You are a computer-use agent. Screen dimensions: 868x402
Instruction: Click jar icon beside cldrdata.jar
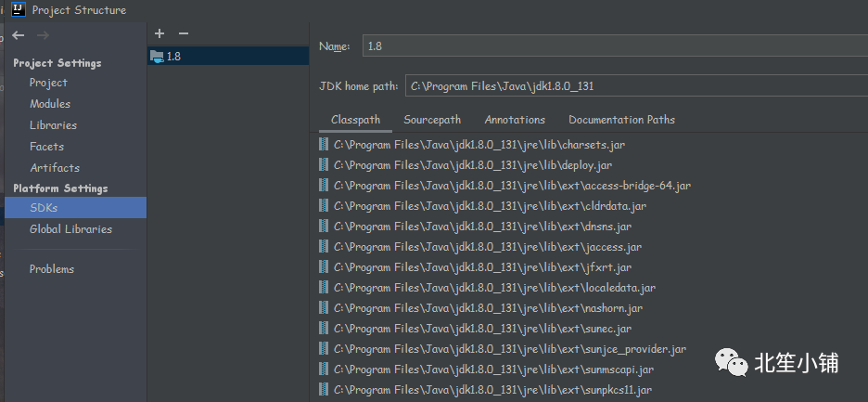[324, 206]
